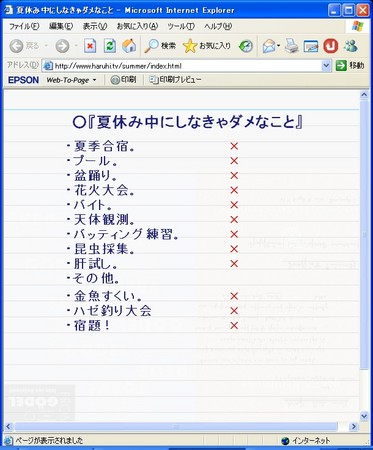This screenshot has height=450, width=373.
Task: Click the vertical scrollbar thumb
Action: 364,234
